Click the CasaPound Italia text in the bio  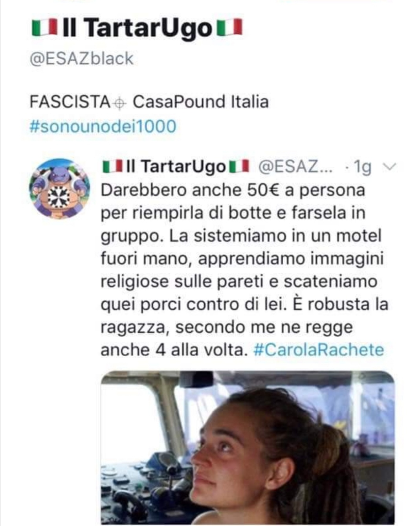[201, 102]
